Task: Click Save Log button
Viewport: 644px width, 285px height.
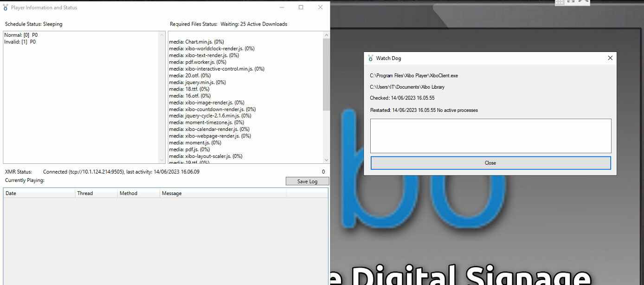Action: (307, 181)
